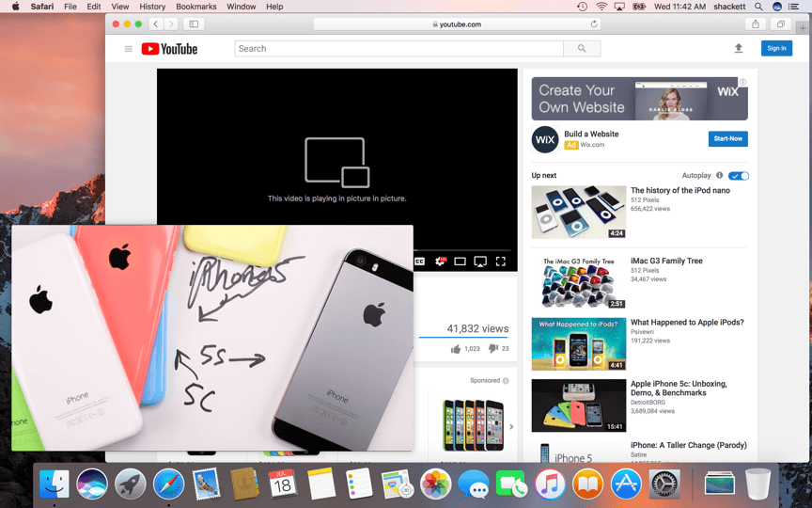The width and height of the screenshot is (812, 508).
Task: Show all Safari tabs overview
Action: coord(781,24)
